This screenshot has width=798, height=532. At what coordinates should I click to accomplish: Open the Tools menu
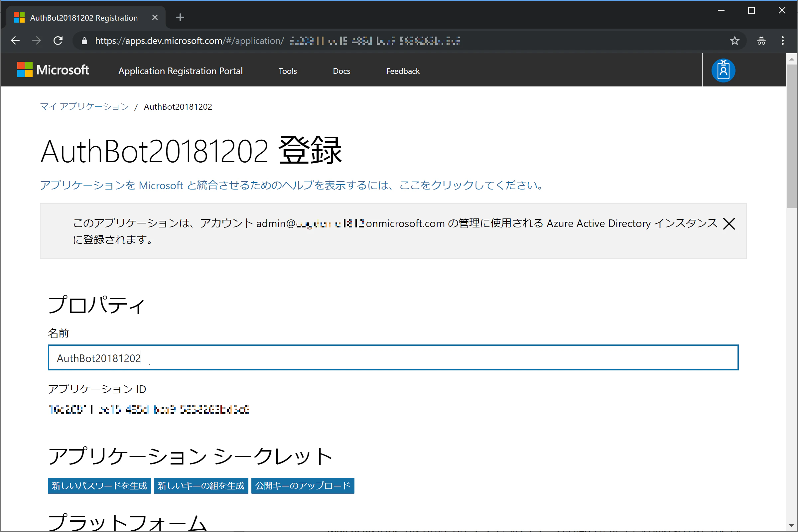coord(288,71)
